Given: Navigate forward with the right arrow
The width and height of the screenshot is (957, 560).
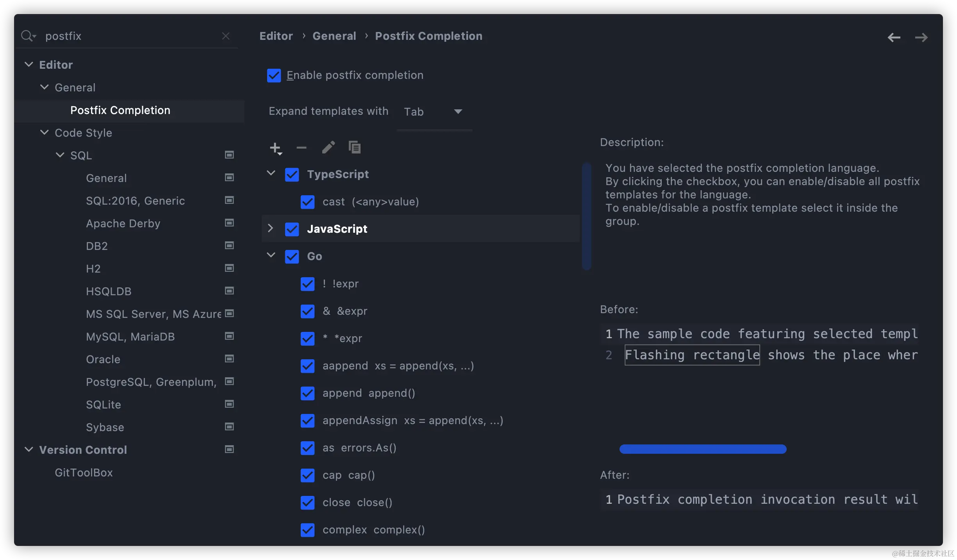Looking at the screenshot, I should click(921, 37).
